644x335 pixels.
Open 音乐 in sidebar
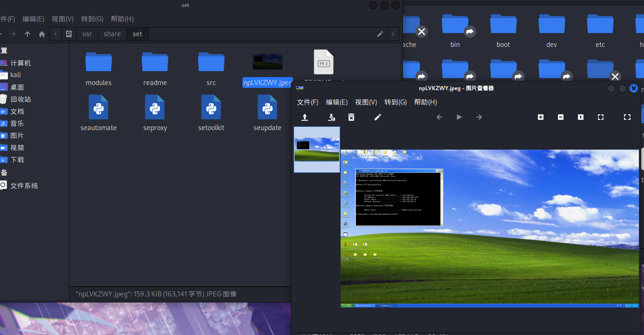(x=17, y=123)
